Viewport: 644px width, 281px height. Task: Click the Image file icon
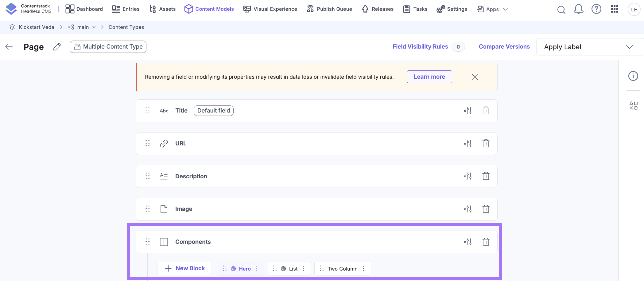tap(164, 209)
